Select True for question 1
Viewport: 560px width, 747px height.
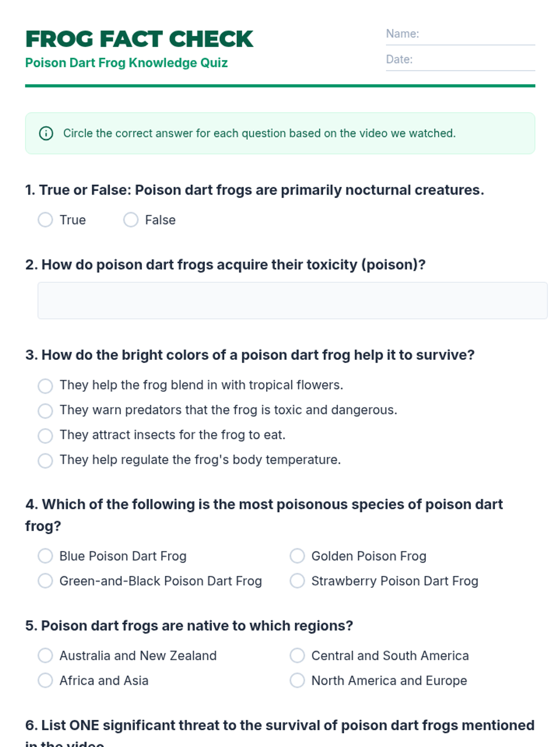pyautogui.click(x=45, y=220)
